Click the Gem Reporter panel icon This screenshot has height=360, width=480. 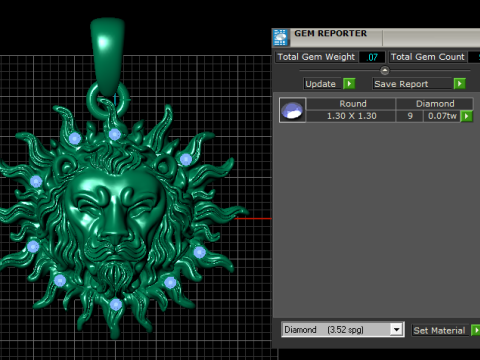(x=281, y=37)
